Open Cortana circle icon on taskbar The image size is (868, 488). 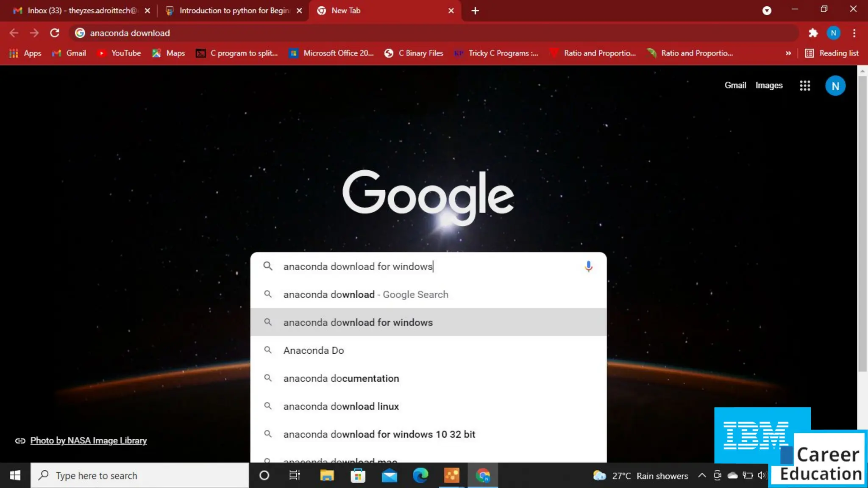pos(264,475)
